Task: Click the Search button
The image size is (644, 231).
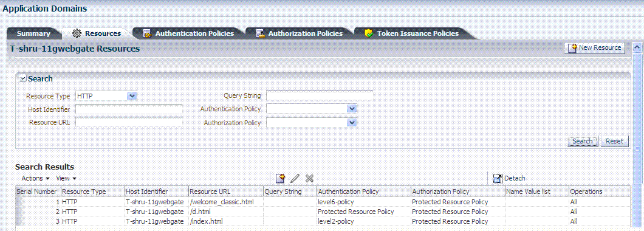Action: [583, 141]
